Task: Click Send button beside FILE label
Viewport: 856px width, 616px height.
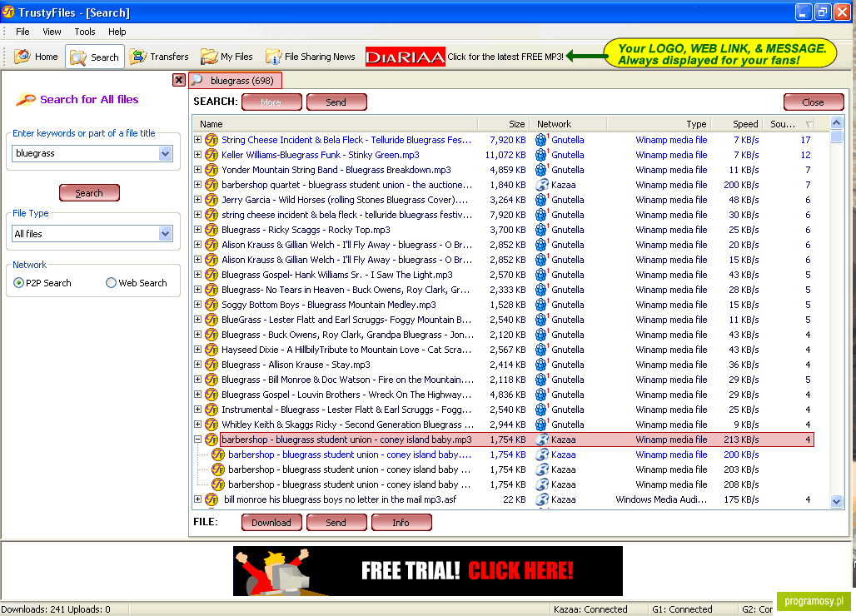Action: point(336,522)
